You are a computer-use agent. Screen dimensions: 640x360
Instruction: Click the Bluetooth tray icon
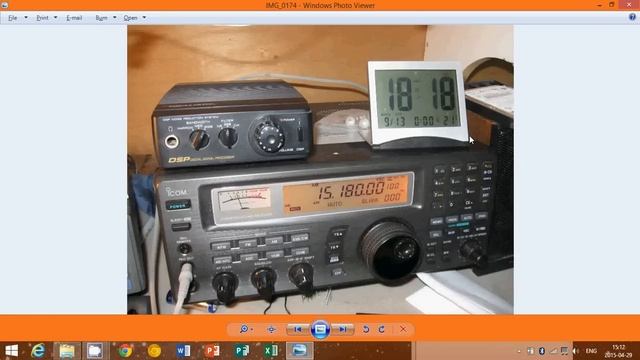(542, 351)
